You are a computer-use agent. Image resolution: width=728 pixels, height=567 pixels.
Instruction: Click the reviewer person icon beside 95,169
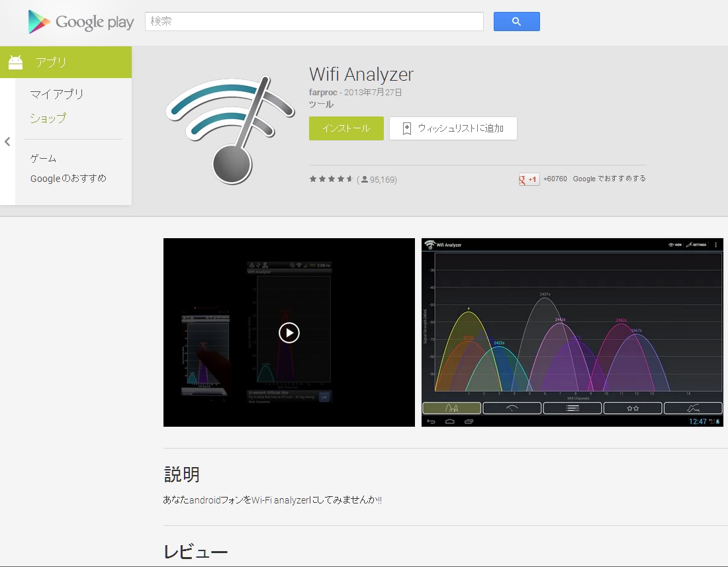pos(365,179)
